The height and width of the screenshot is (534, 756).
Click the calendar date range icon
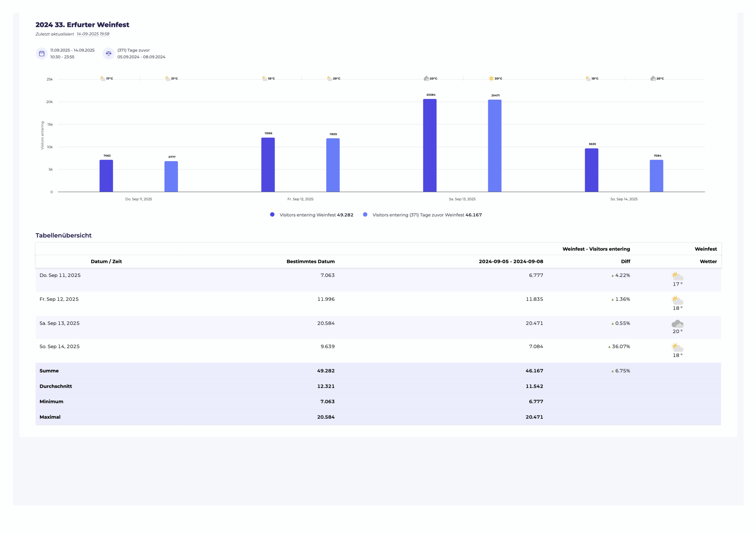41,54
